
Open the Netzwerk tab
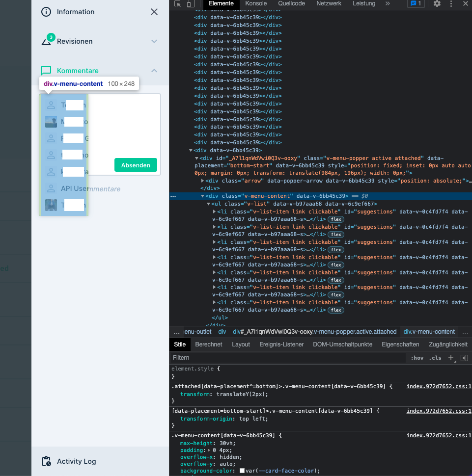(329, 3)
